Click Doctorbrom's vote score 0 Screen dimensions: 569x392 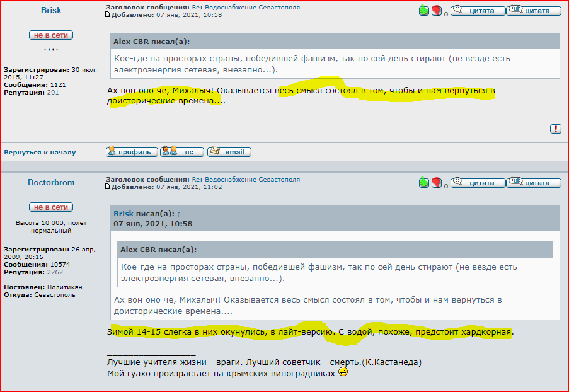point(446,186)
